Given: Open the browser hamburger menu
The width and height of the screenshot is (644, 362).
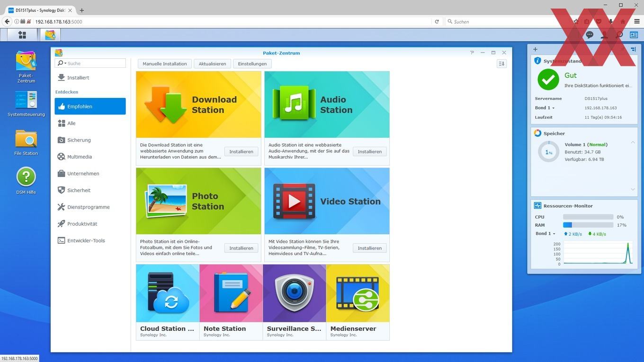Looking at the screenshot, I should pyautogui.click(x=636, y=21).
